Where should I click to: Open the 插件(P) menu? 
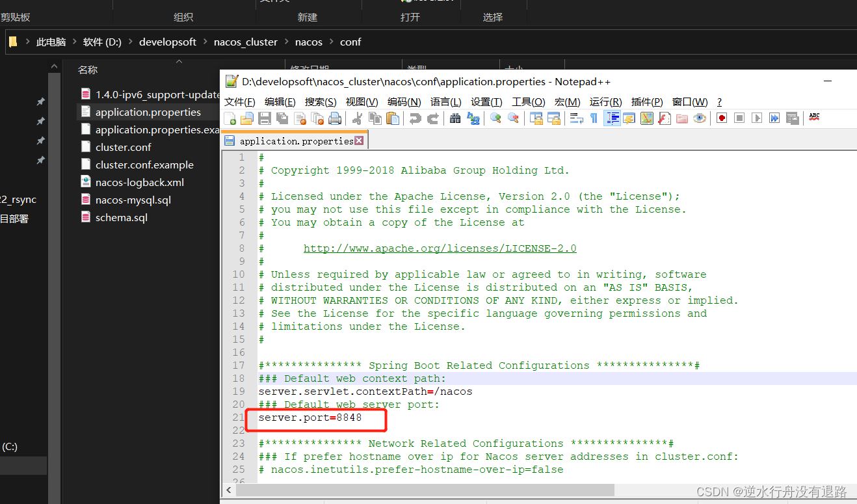pos(647,102)
